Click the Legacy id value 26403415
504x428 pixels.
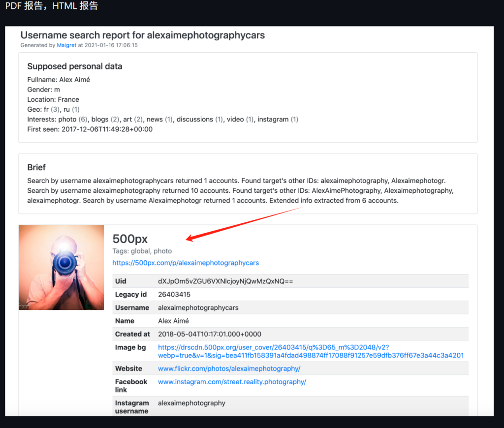pyautogui.click(x=174, y=294)
